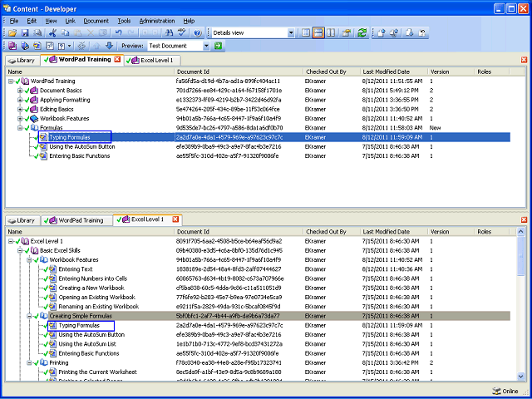This screenshot has width=532, height=399.
Task: Switch to WordPad Training tab in lower pane
Action: pyautogui.click(x=76, y=220)
